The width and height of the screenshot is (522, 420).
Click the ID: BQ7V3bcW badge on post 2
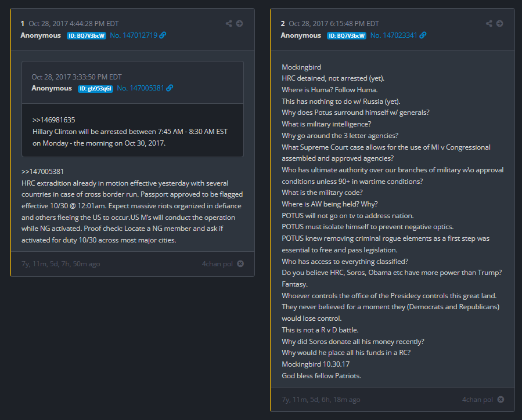[x=347, y=35]
